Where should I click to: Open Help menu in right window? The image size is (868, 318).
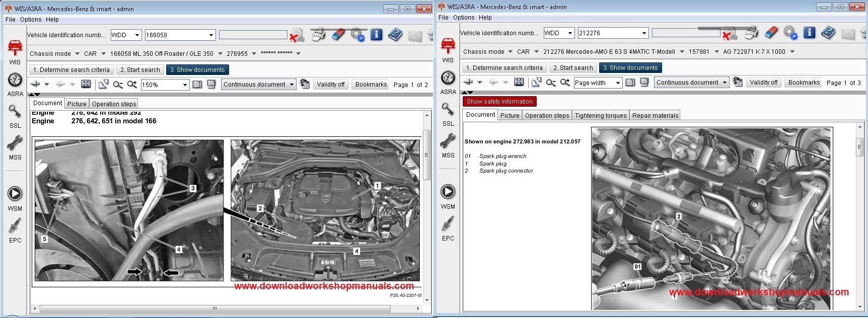point(485,17)
